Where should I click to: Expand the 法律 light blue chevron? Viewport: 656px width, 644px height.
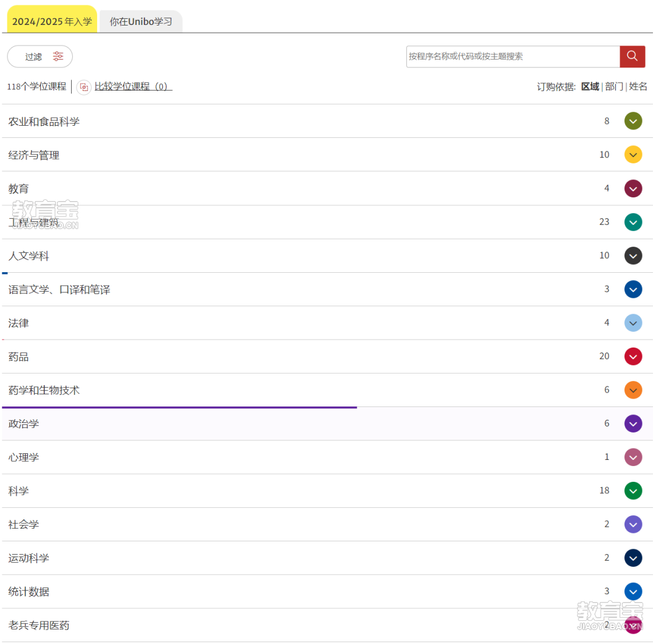(x=633, y=323)
